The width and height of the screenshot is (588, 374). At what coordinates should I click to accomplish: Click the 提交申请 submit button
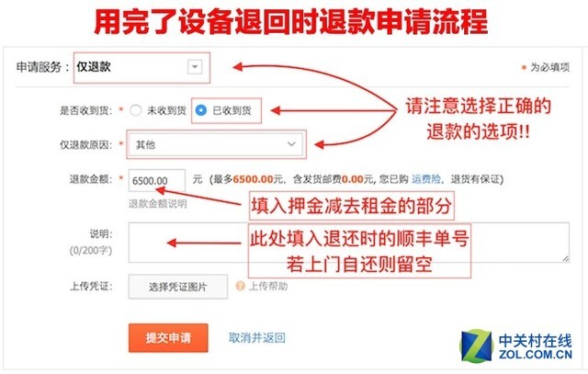point(168,337)
